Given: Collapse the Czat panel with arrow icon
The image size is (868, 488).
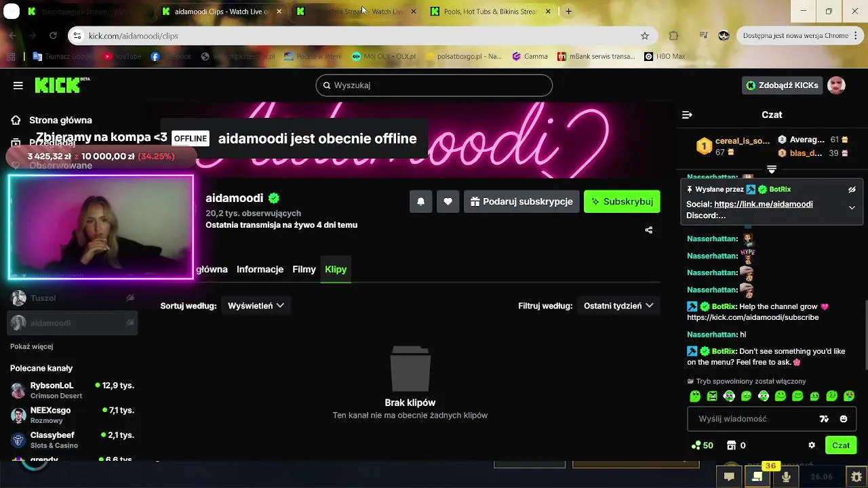Looking at the screenshot, I should [687, 115].
